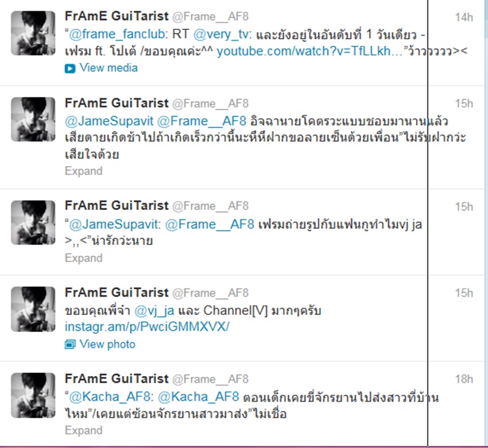Viewport: 488px width, 448px height.
Task: Open the 14h timestamp of first tweet
Action: coord(464,17)
